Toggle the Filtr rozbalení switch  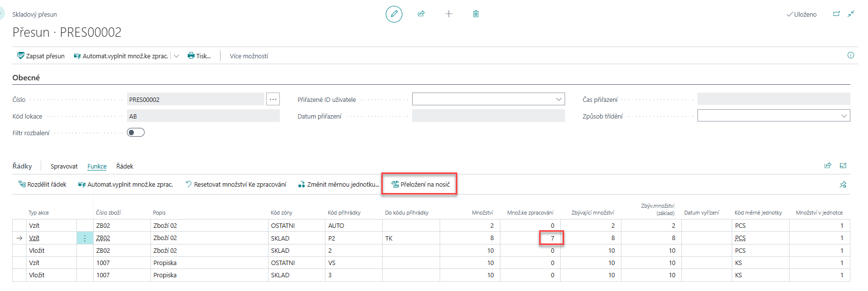point(136,132)
